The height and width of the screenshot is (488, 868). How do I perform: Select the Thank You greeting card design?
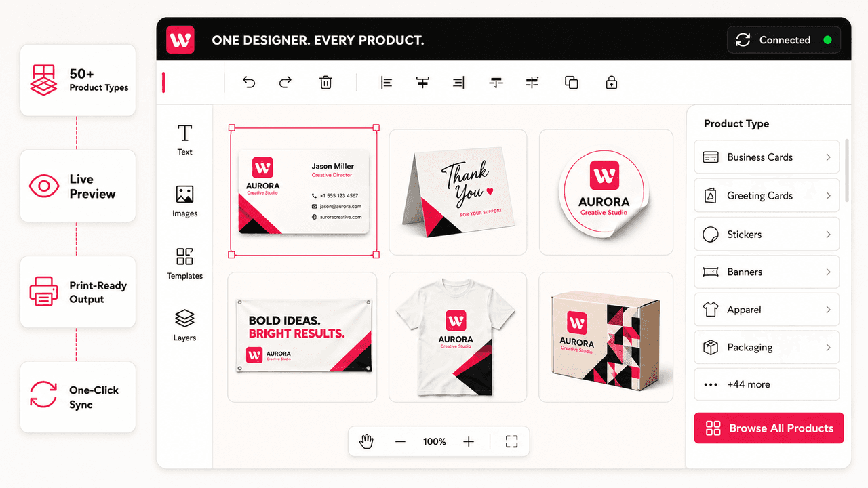[458, 192]
